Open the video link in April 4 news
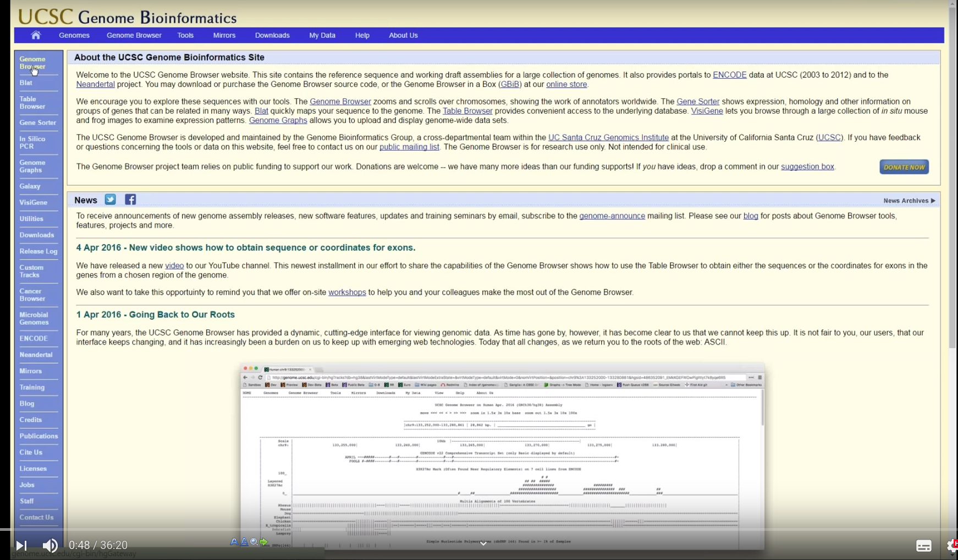The width and height of the screenshot is (958, 560). (x=174, y=266)
